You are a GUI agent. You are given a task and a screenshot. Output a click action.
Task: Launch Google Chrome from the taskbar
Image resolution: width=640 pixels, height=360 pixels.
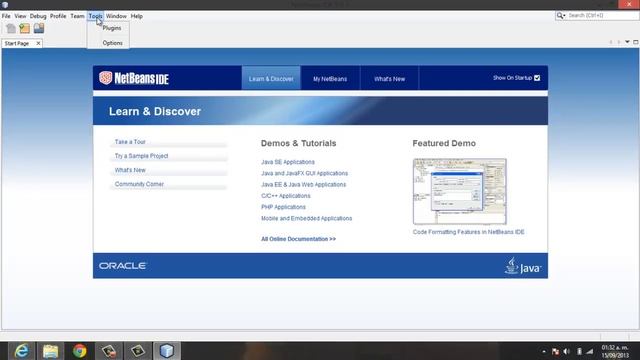pos(80,351)
